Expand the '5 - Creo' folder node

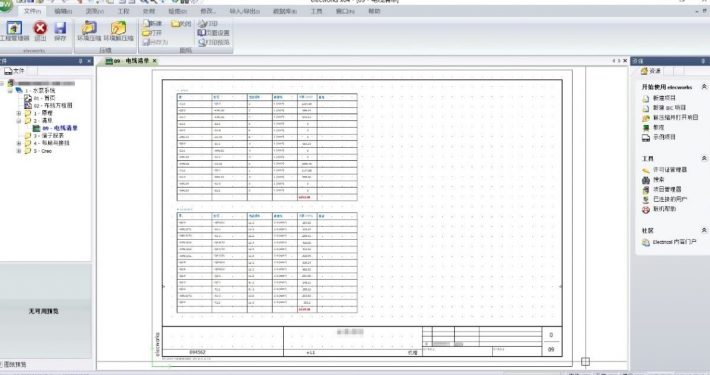click(19, 151)
